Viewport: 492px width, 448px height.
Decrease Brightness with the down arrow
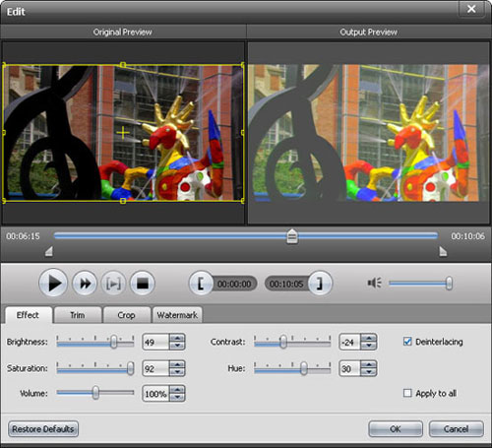pyautogui.click(x=177, y=346)
